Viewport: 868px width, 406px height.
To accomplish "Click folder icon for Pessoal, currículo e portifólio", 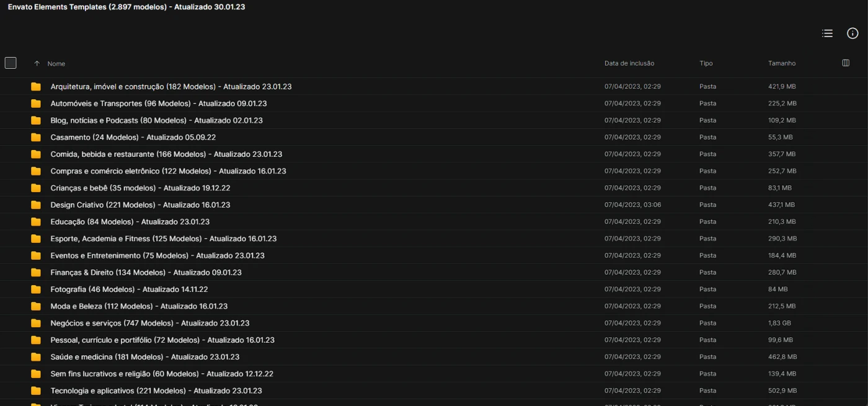I will coord(36,340).
